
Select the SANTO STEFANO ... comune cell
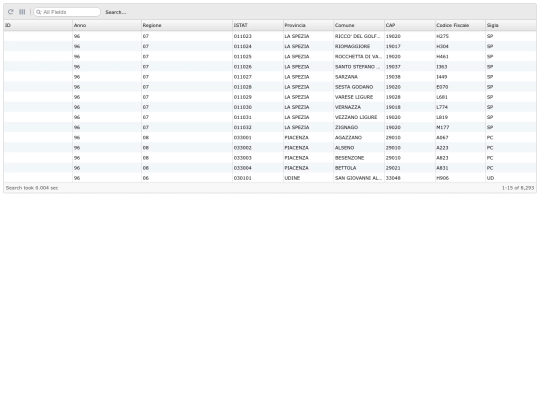coord(359,66)
